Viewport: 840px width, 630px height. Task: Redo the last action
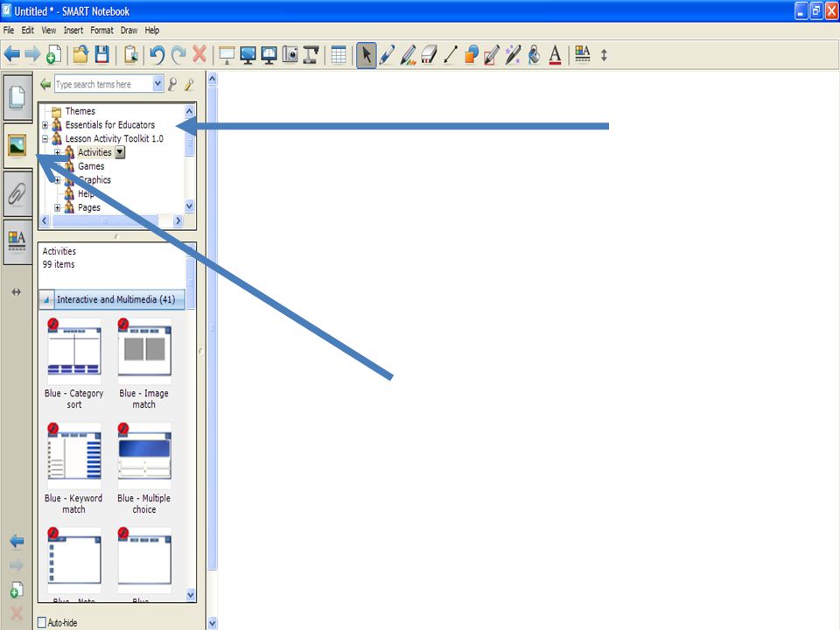178,54
